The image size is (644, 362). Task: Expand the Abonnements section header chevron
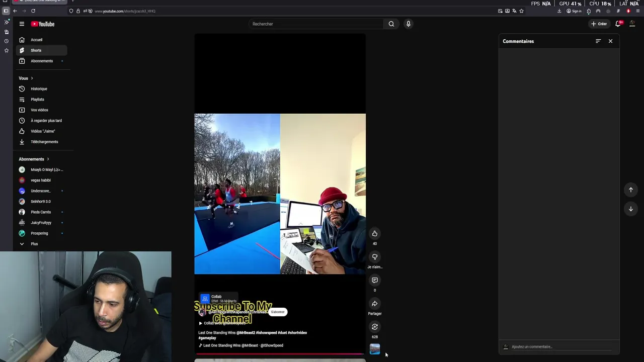click(x=48, y=159)
